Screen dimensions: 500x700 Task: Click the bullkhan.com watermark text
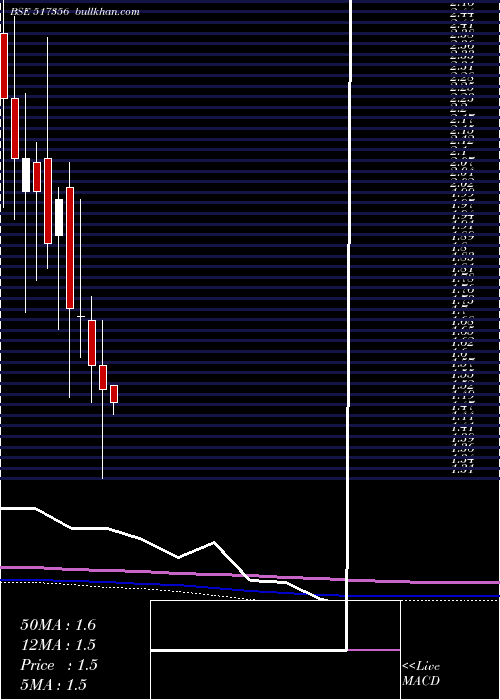click(x=108, y=12)
